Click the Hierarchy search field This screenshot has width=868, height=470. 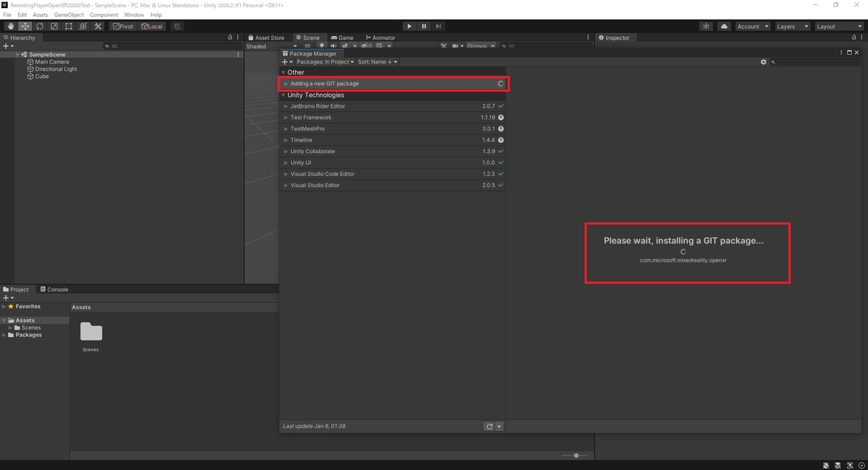(172, 46)
